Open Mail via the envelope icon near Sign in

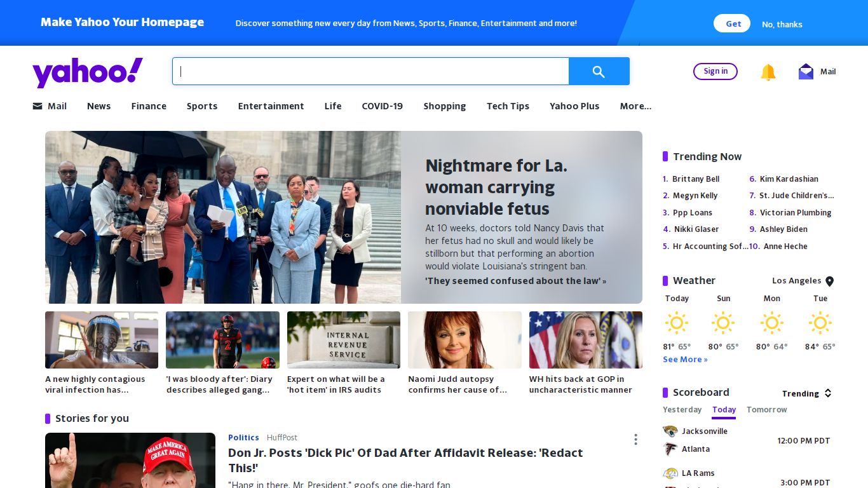pyautogui.click(x=806, y=72)
